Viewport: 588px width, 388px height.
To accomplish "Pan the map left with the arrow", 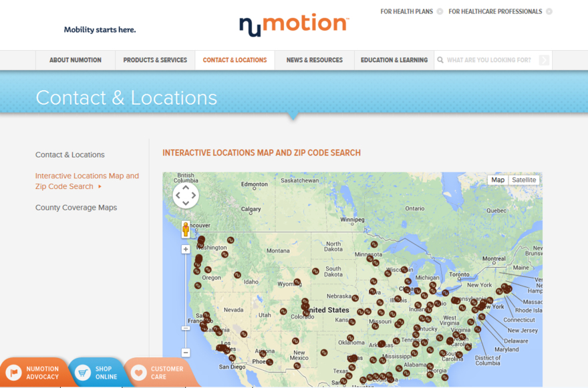I will point(178,195).
